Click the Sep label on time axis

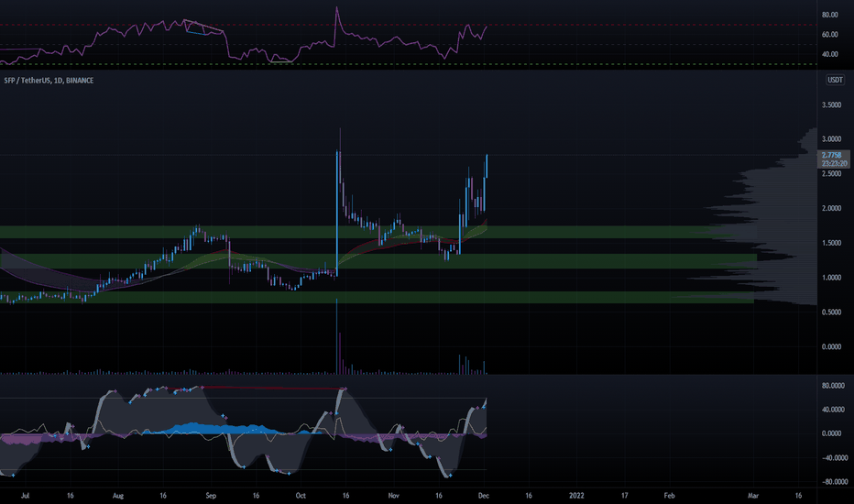tap(211, 496)
